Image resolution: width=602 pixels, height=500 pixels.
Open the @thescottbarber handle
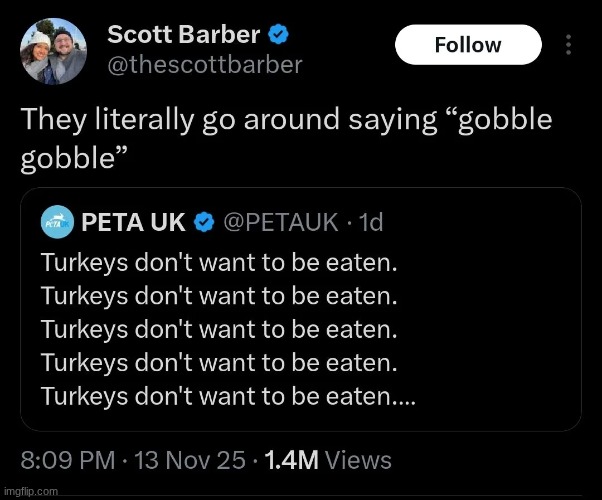205,65
